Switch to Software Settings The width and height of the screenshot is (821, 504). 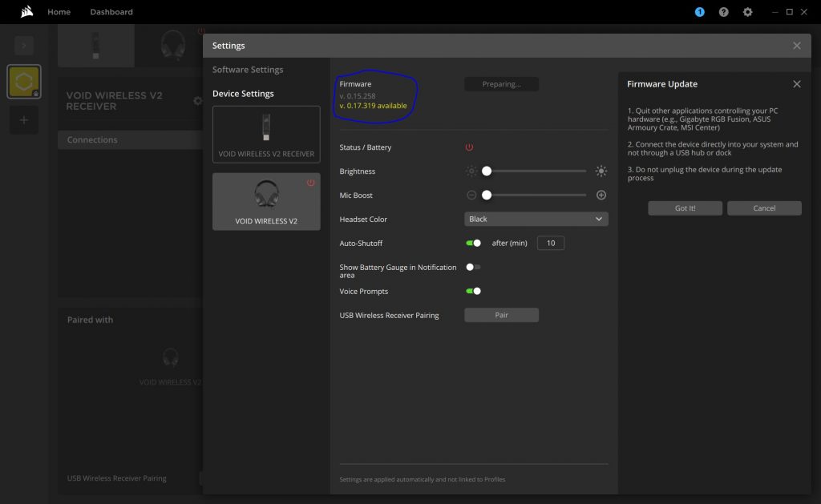pyautogui.click(x=248, y=70)
